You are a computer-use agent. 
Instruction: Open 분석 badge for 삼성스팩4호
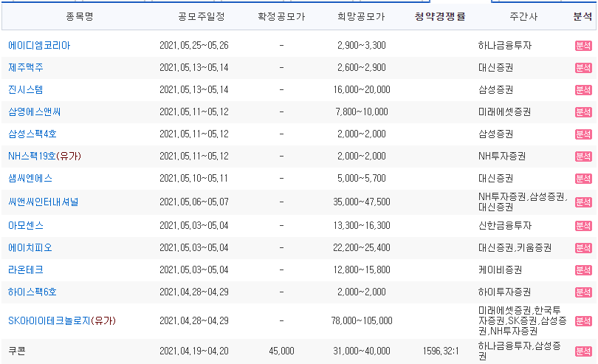point(583,134)
